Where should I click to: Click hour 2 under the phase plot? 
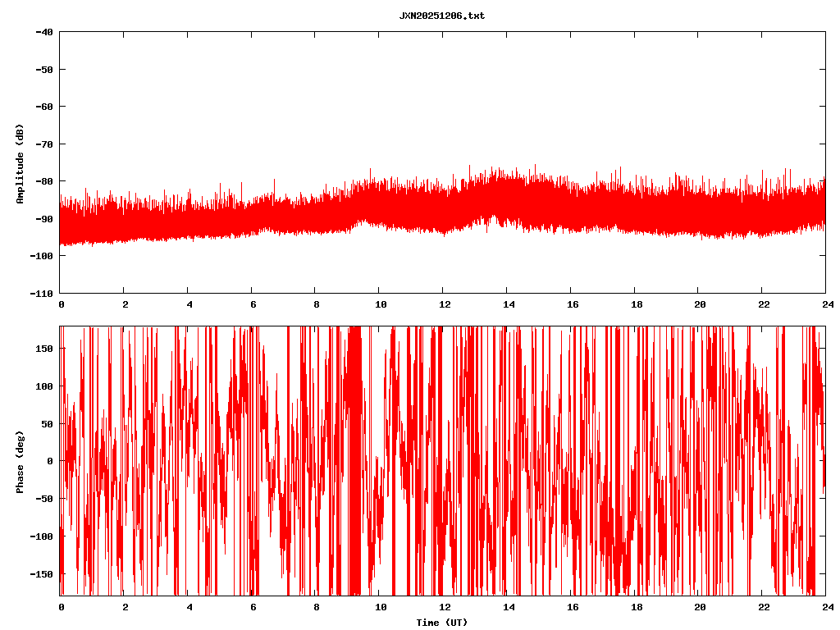125,607
